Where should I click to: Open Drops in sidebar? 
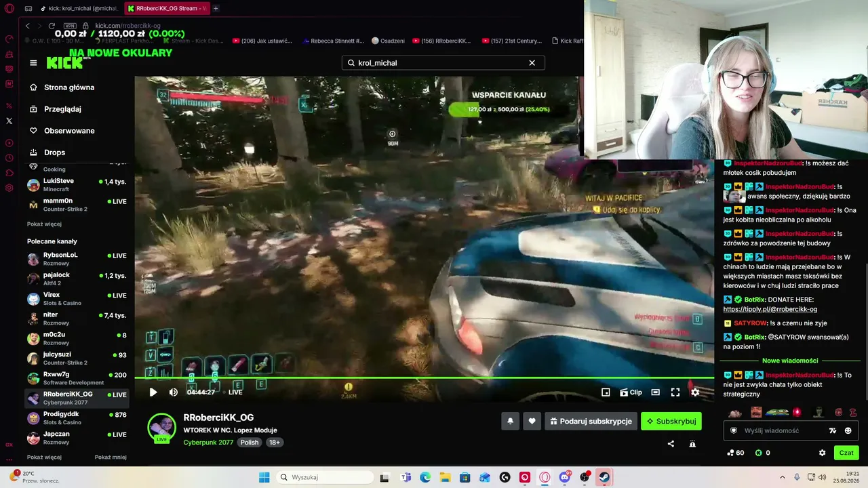tap(55, 152)
